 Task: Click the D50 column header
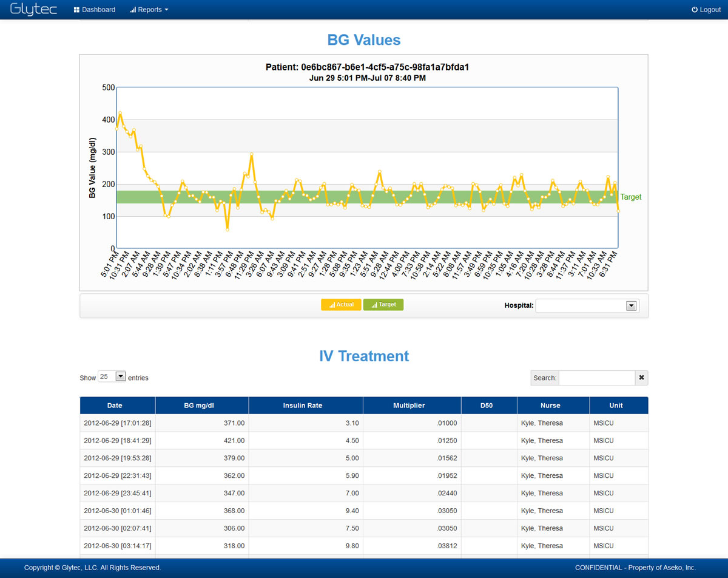pyautogui.click(x=488, y=406)
